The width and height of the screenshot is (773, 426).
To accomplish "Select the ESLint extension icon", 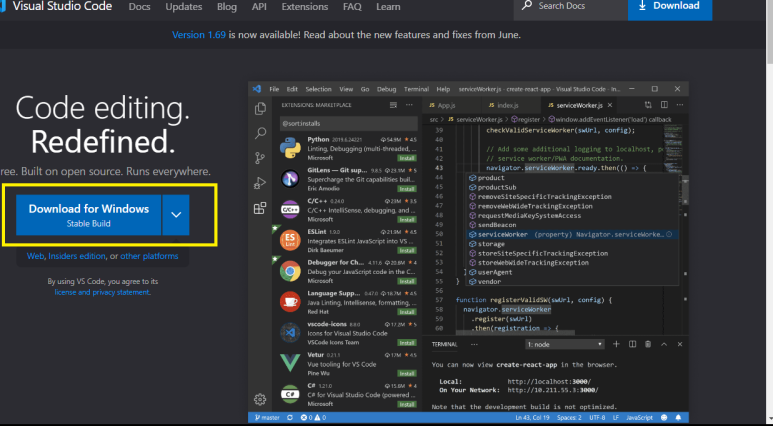I will coord(290,241).
